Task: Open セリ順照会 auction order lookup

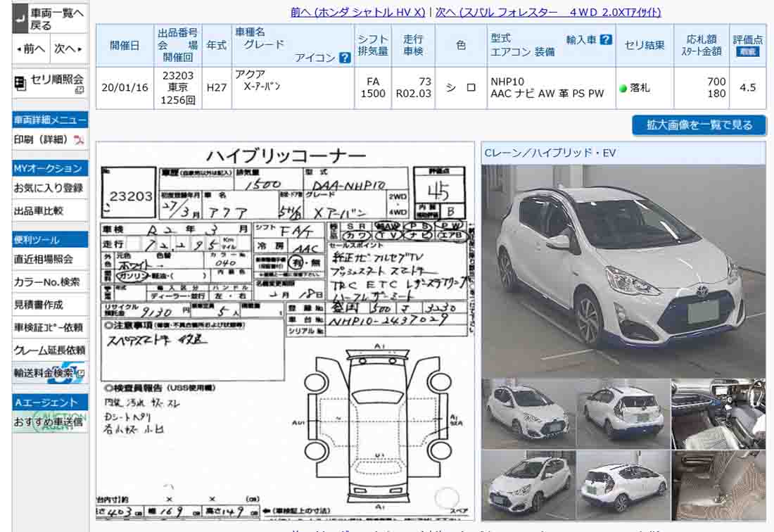Action: tap(50, 84)
